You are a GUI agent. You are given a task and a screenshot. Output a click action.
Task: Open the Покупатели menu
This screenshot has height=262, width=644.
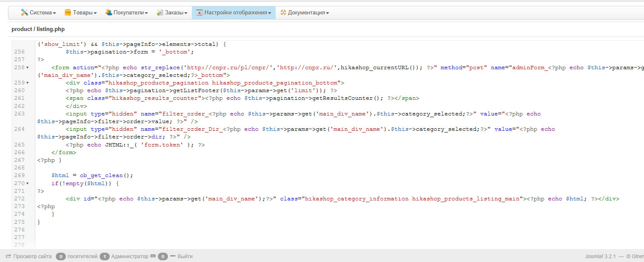(126, 13)
